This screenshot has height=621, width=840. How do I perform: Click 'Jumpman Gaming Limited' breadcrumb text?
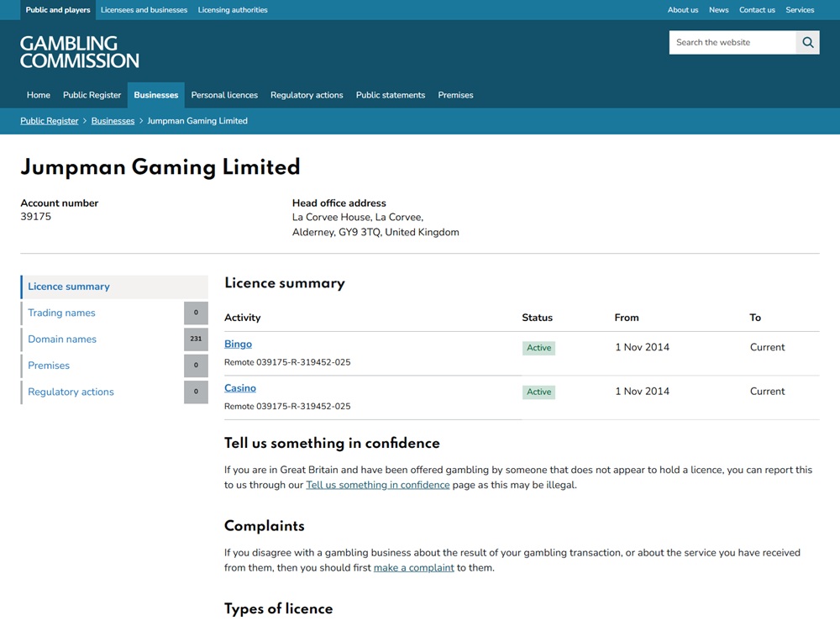(197, 121)
